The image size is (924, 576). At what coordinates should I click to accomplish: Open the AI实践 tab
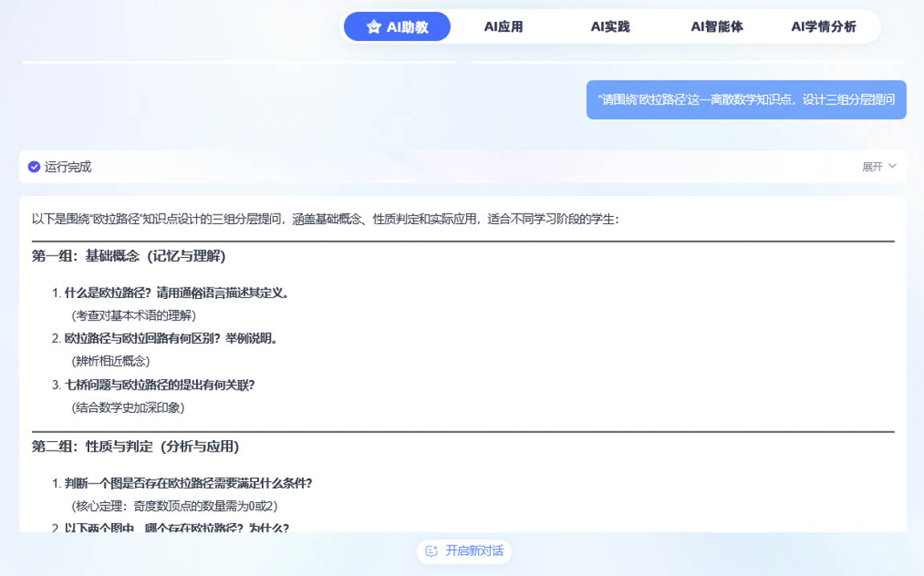coord(610,27)
